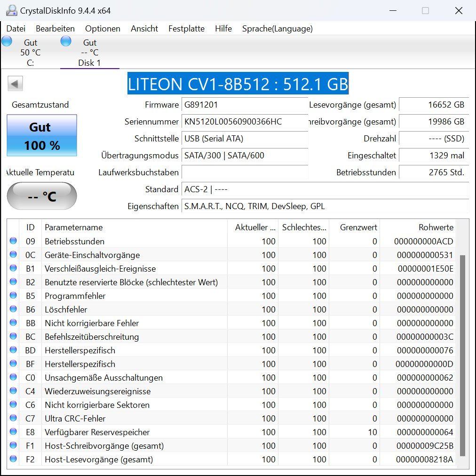Click status dot of row B6 Löschfehler
The width and height of the screenshot is (476, 476).
tap(13, 309)
